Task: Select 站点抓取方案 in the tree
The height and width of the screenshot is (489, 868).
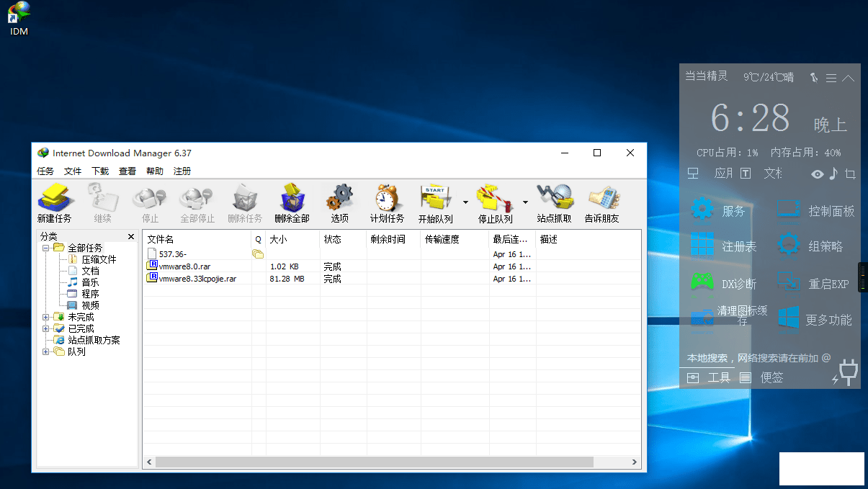Action: [x=94, y=340]
